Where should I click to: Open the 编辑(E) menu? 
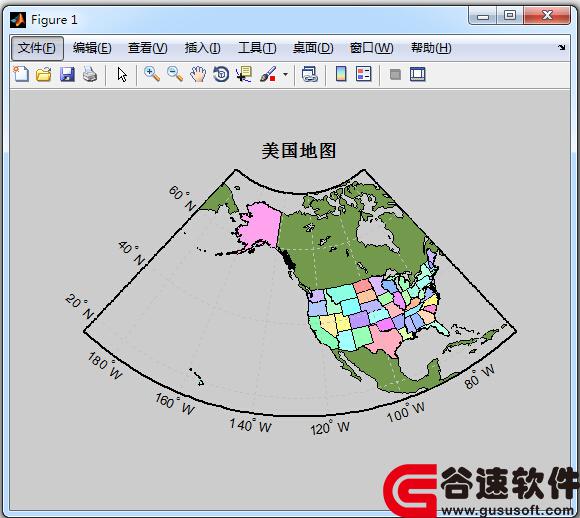pyautogui.click(x=92, y=48)
